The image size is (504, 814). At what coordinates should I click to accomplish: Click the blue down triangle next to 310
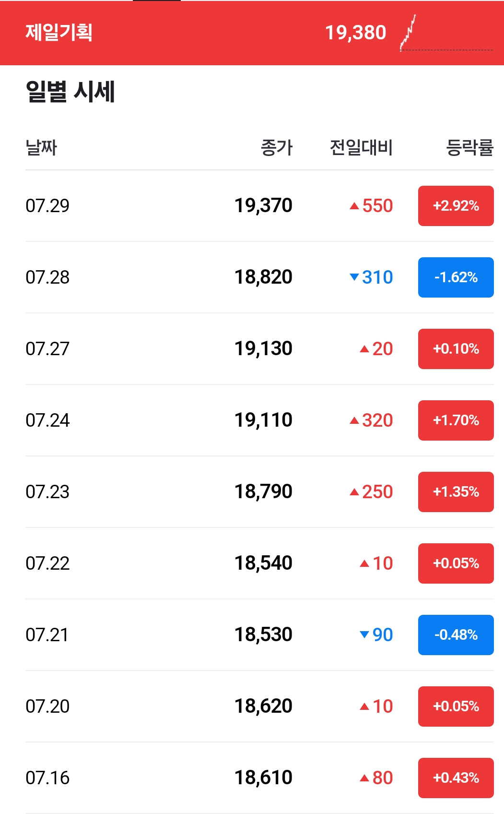pos(354,277)
